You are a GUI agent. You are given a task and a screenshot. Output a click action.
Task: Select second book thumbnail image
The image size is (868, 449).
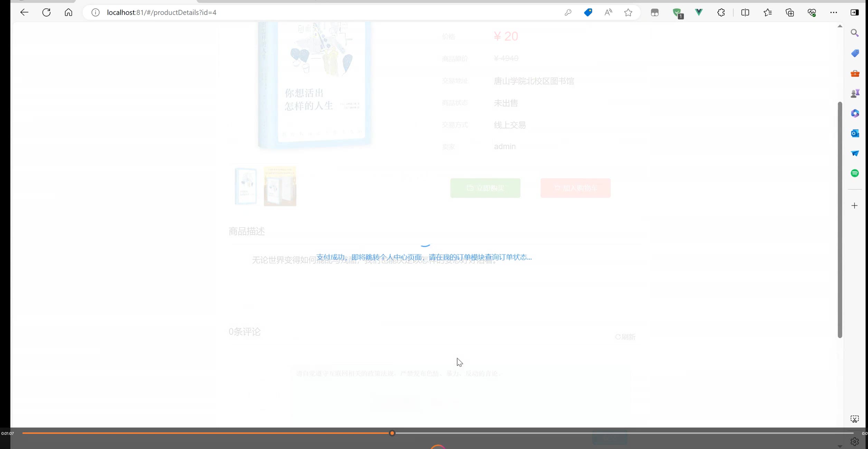pos(280,186)
